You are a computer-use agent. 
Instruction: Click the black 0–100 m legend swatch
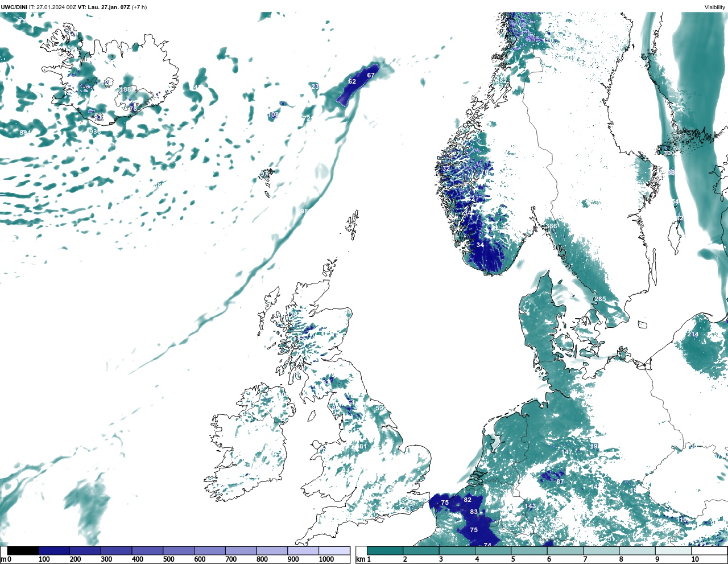coord(23,551)
